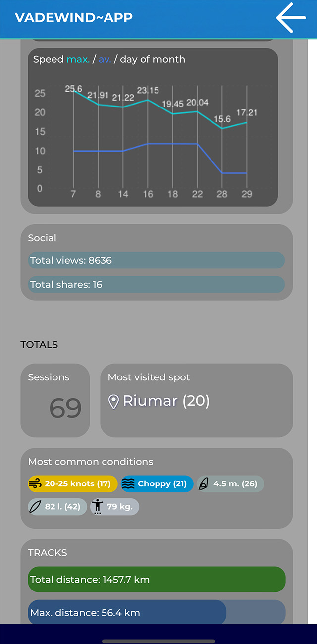Click the Max. distance 56.4 km bar
This screenshot has height=644, width=317.
tap(127, 613)
